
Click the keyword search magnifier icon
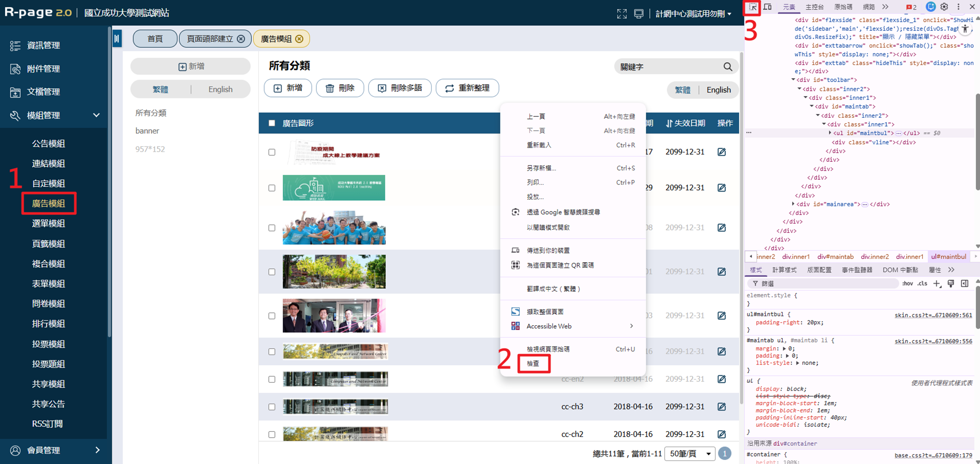[x=727, y=66]
